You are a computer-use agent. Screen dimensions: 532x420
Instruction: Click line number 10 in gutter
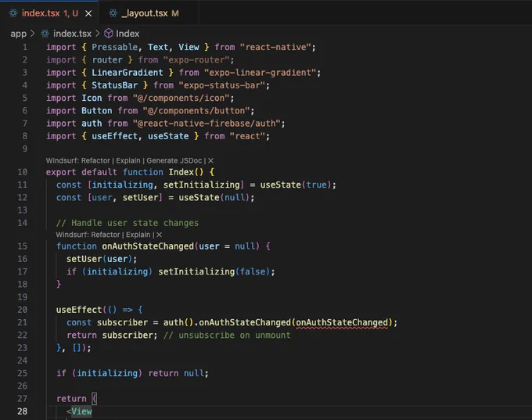23,172
